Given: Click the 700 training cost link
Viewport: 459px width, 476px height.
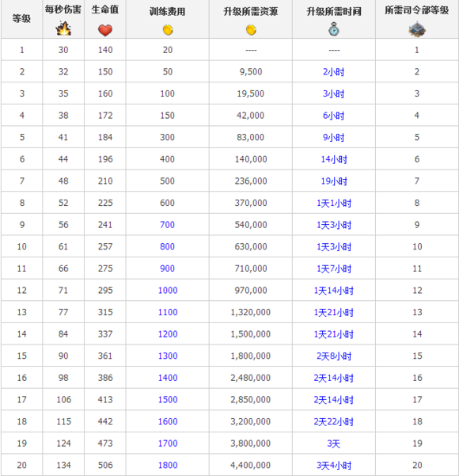Looking at the screenshot, I should 168,225.
